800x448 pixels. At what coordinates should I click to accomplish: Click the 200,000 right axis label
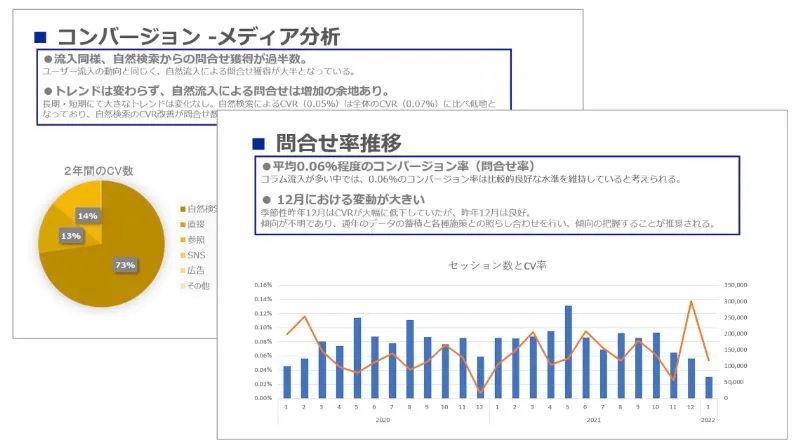tap(736, 334)
